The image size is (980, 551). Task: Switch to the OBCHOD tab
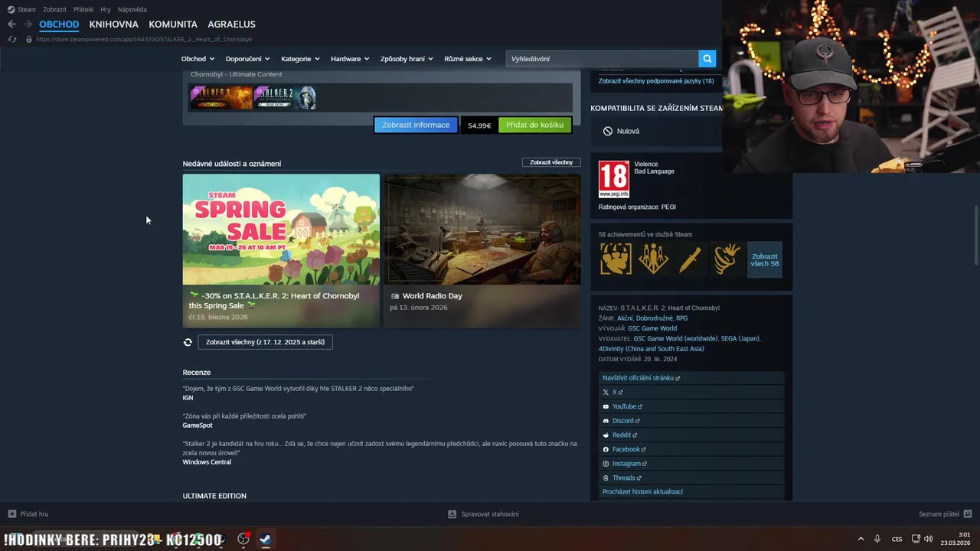59,24
